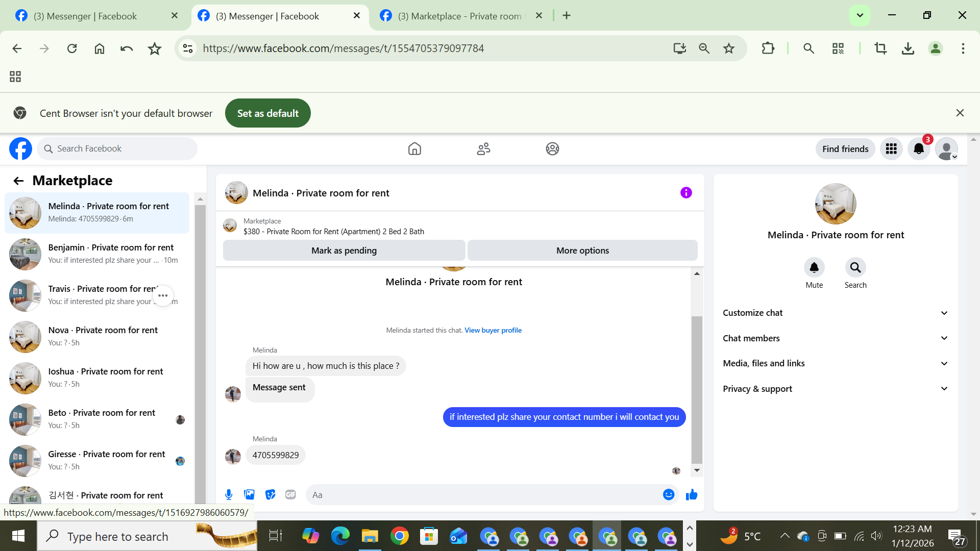
Task: Open the Groups icon in top navigation
Action: click(x=552, y=148)
